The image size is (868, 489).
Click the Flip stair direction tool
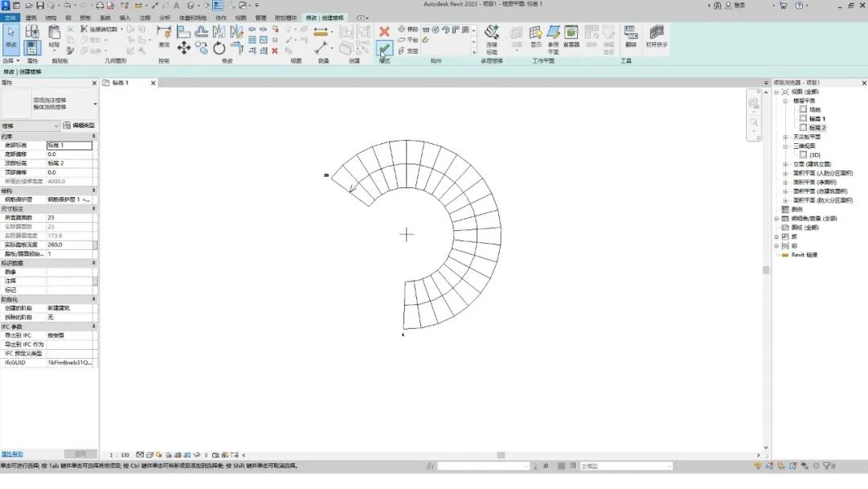631,36
